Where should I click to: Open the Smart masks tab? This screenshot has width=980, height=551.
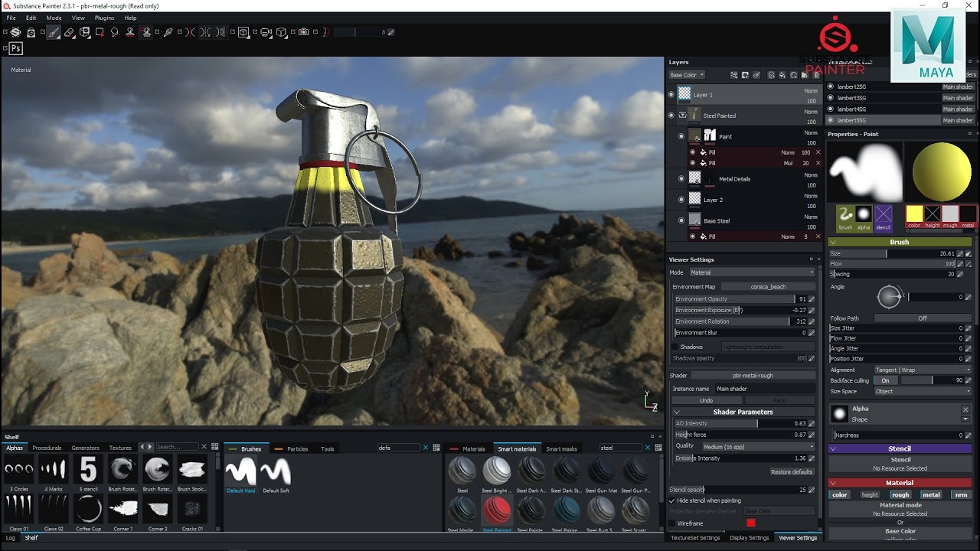pyautogui.click(x=561, y=449)
